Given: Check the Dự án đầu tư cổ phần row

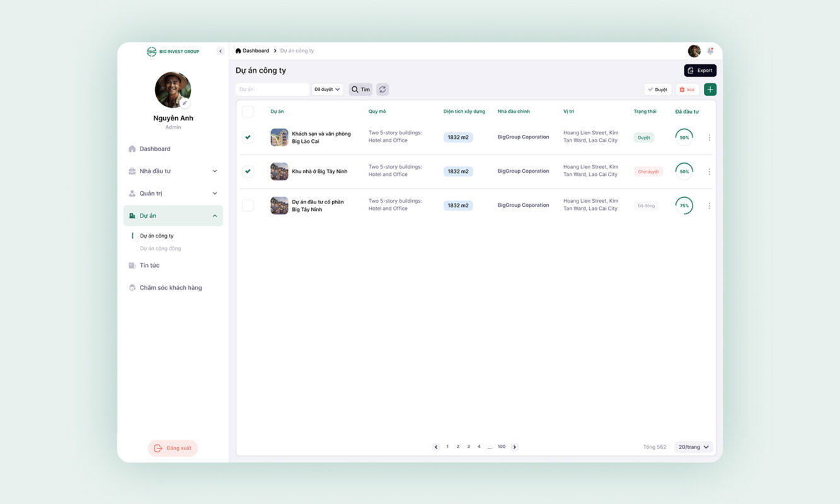Looking at the screenshot, I should (248, 205).
